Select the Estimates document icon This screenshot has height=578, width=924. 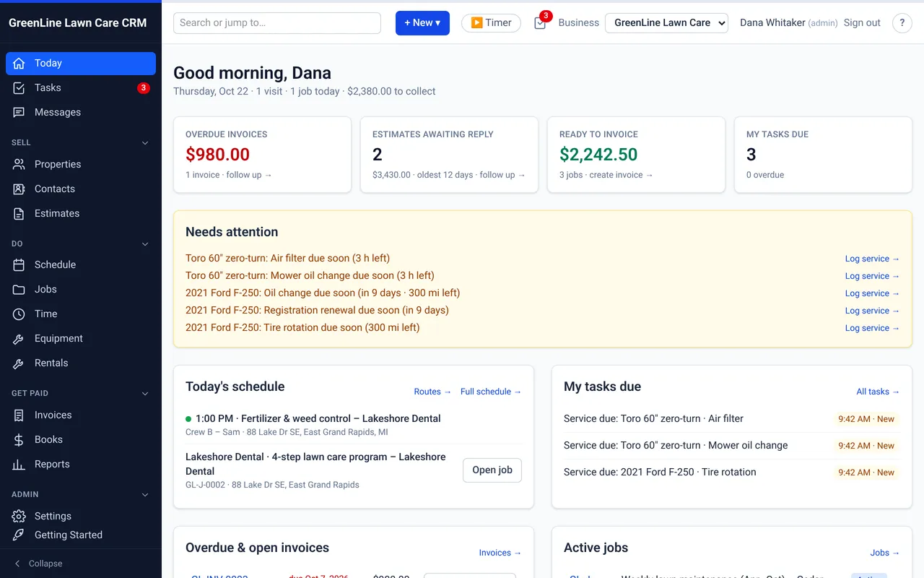tap(19, 214)
